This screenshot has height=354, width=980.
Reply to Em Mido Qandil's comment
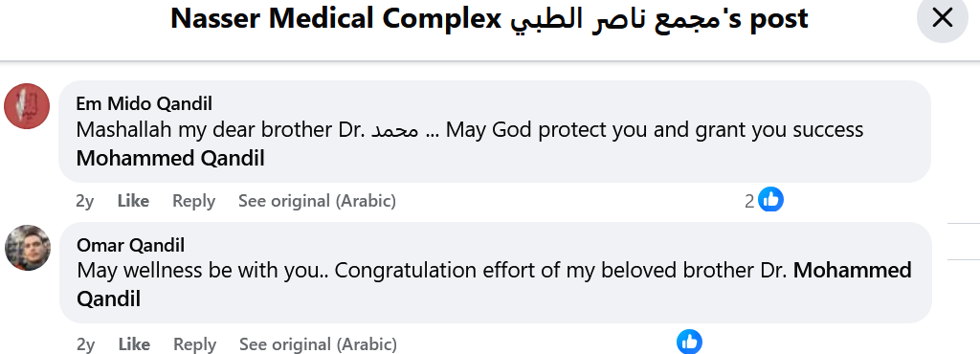click(193, 201)
